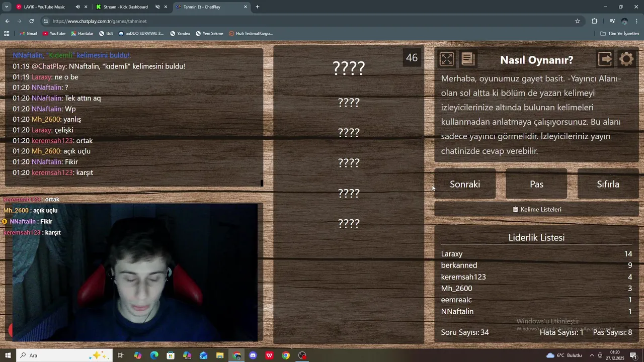Go back to the previous page
644x362 pixels.
click(7, 21)
